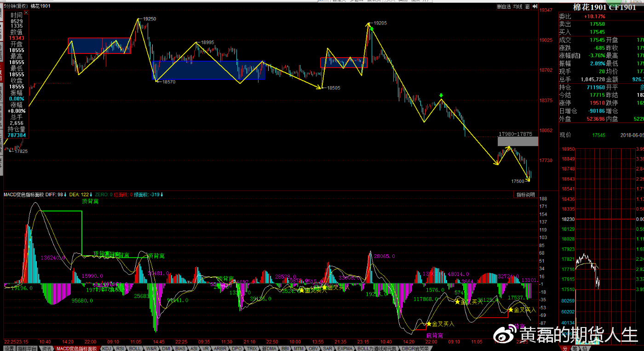Click the 删自选 button above the chart
Viewport: 644px width, 351px height.
(x=504, y=6)
